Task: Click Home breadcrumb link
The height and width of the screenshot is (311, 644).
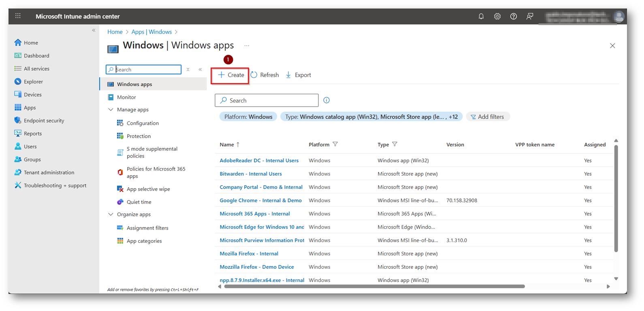Action: coord(115,32)
